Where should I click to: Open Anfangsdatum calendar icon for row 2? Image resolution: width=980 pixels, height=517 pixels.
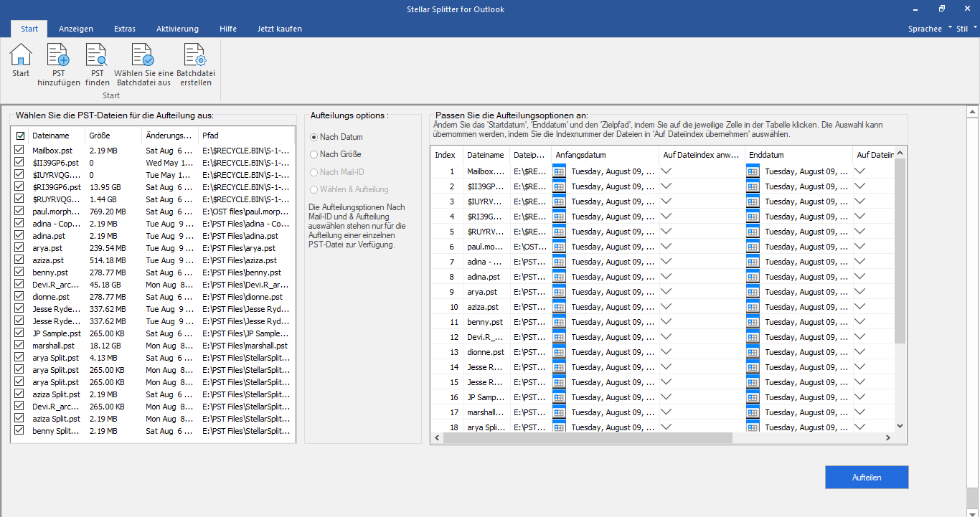560,186
